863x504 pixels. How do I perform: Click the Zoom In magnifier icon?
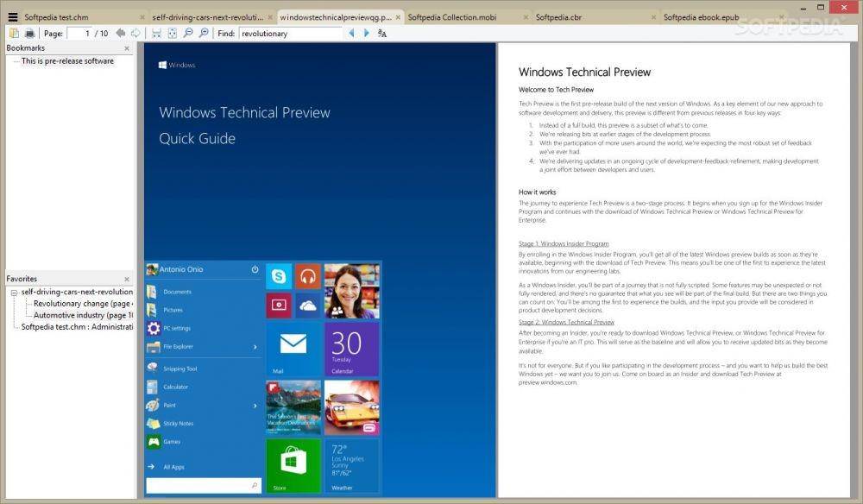click(204, 33)
